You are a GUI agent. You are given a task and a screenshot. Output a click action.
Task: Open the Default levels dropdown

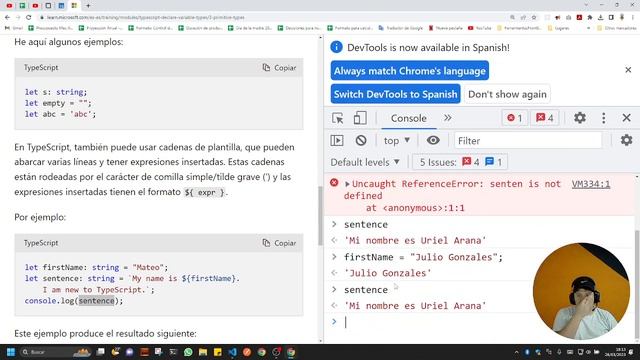coord(365,162)
